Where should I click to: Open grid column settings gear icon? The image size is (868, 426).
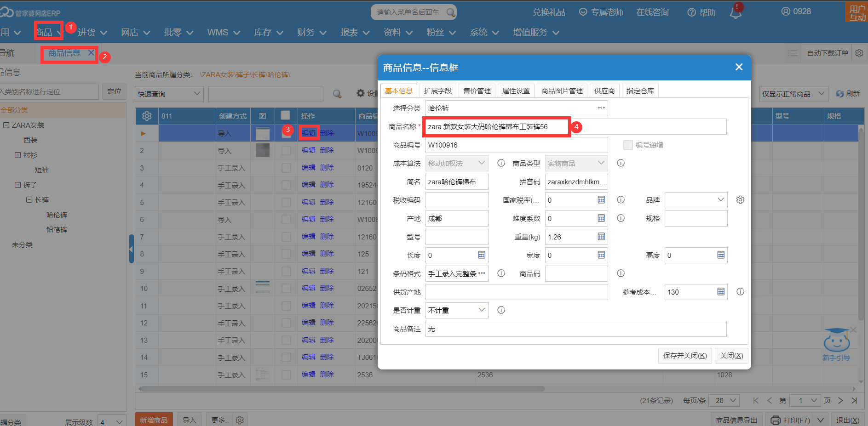[x=147, y=116]
